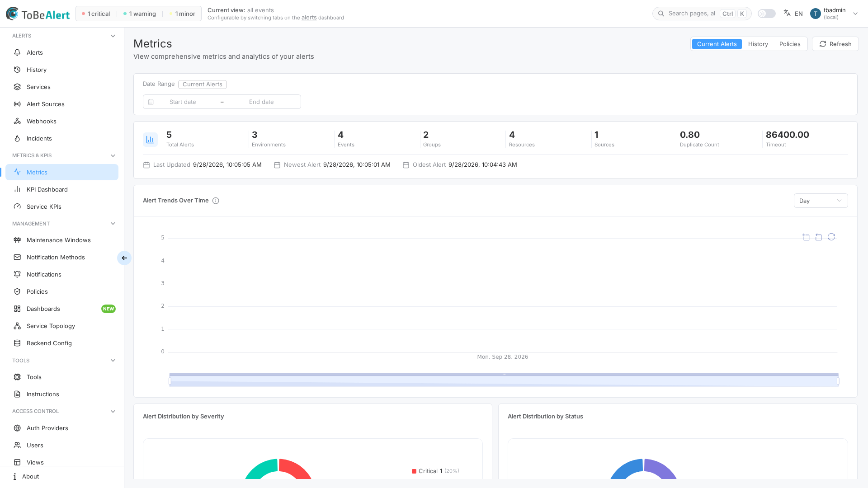Open the KPI Dashboard bar chart icon

(17, 189)
